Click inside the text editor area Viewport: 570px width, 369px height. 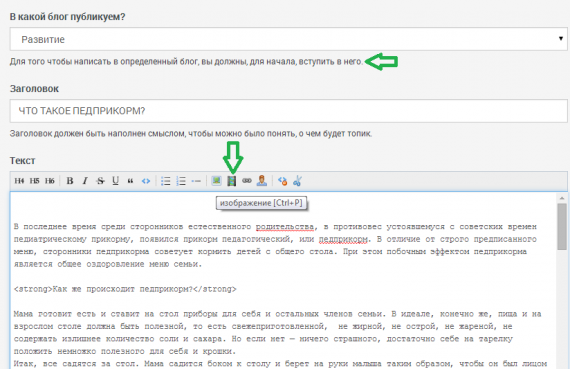pos(284,280)
